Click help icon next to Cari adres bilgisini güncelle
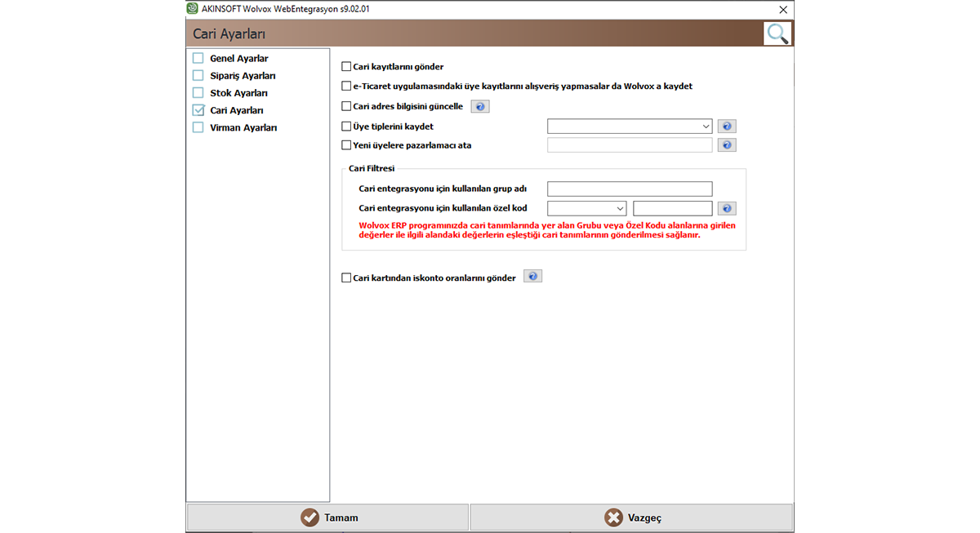The image size is (980, 533). 480,106
